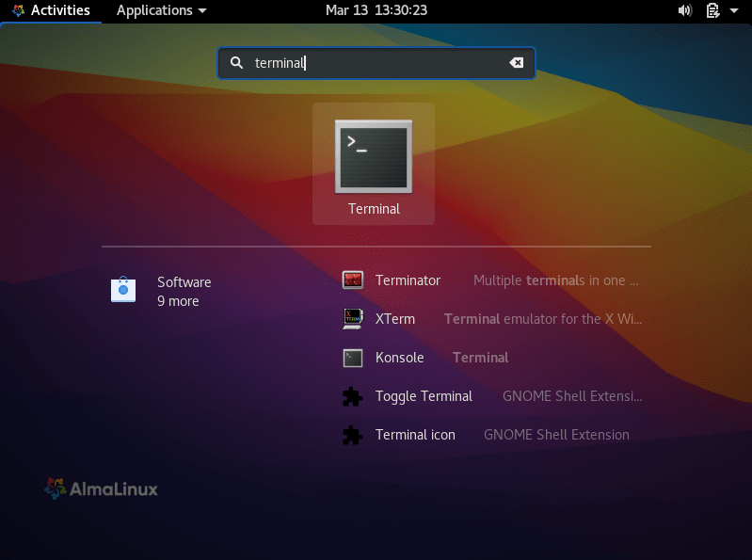Show the 9 more Software results
This screenshot has width=752, height=560.
tap(178, 301)
